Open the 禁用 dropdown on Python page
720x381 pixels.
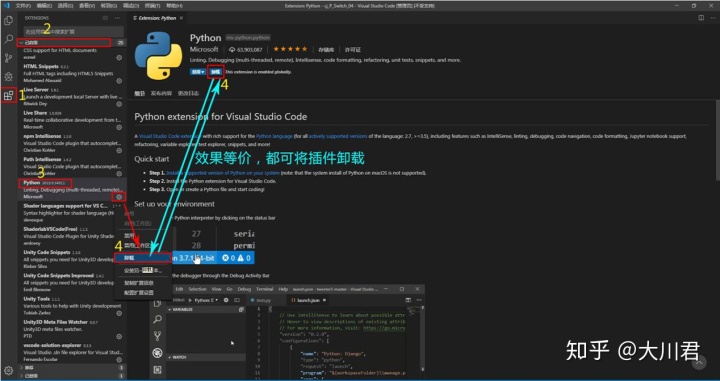pos(198,72)
